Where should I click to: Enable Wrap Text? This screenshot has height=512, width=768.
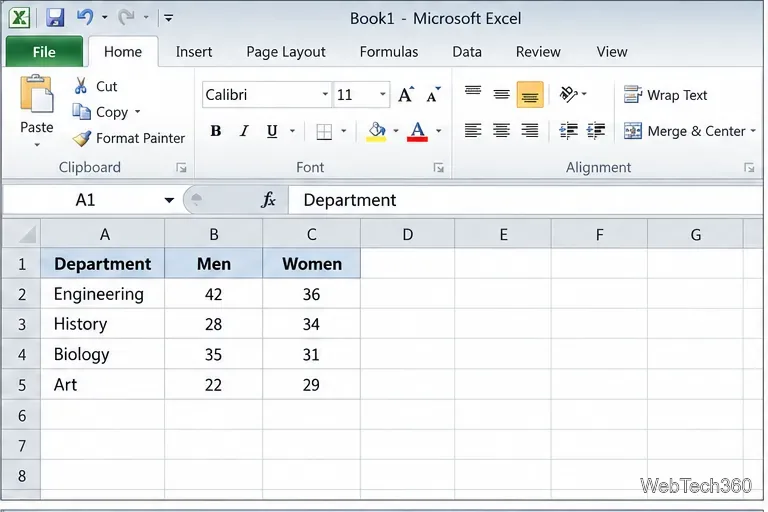(x=665, y=95)
